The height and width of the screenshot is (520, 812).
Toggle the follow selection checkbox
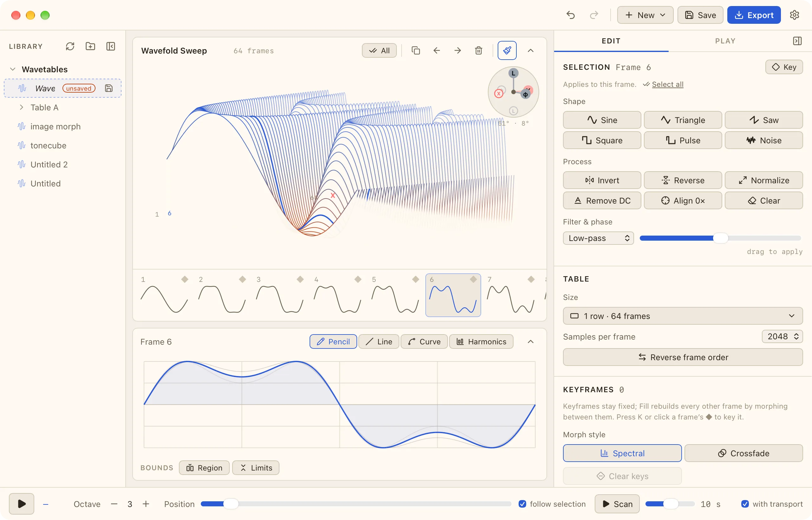(x=522, y=504)
